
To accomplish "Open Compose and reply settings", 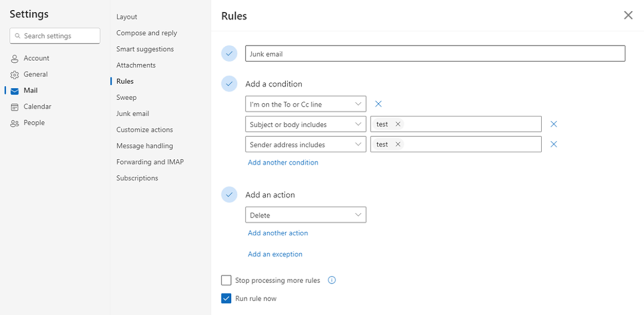I will 146,33.
